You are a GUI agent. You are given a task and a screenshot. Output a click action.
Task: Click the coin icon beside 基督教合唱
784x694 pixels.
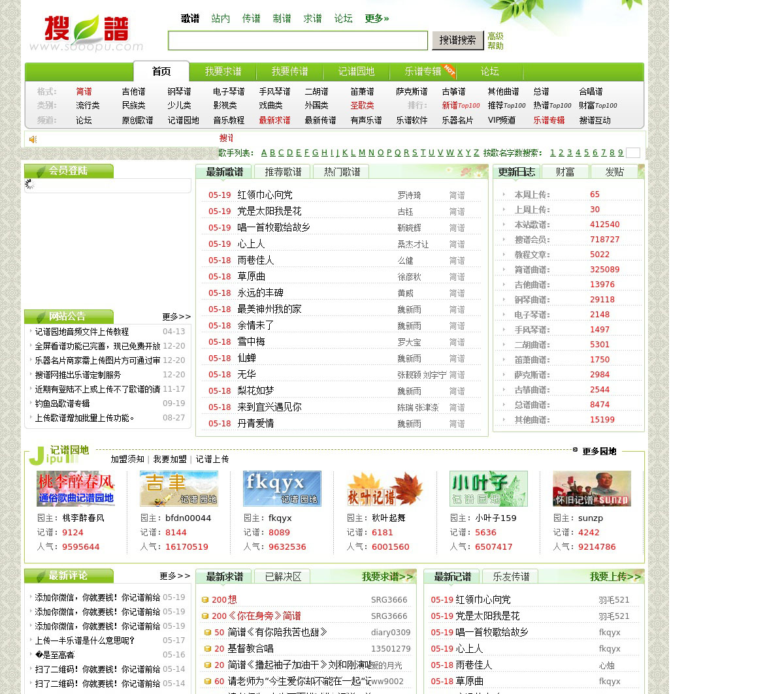pos(208,649)
